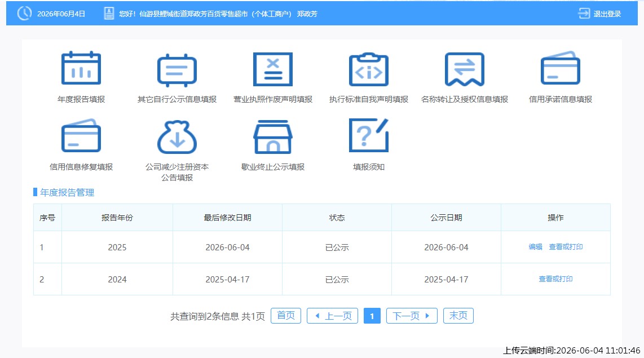Open the 公司减少注册资本公告填报 money bag icon

pos(177,136)
